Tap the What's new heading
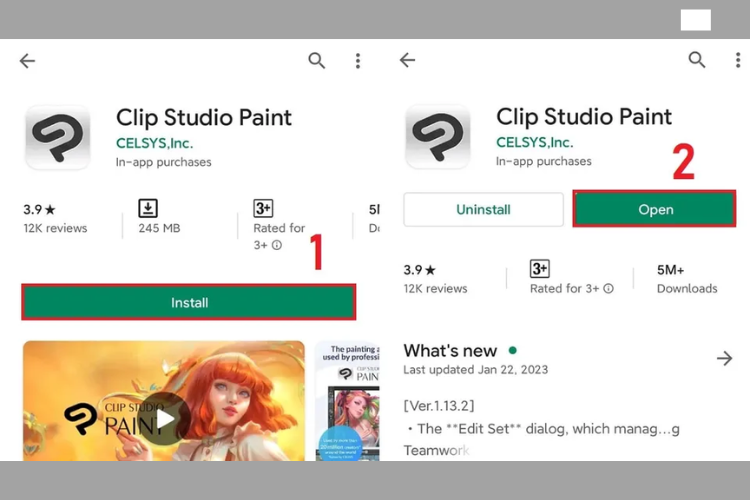This screenshot has height=500, width=750. point(450,351)
